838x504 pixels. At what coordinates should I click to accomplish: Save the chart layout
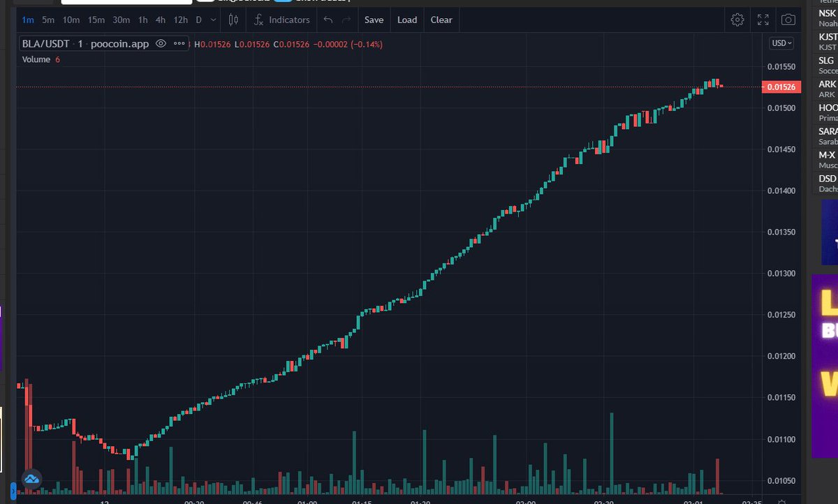[374, 20]
